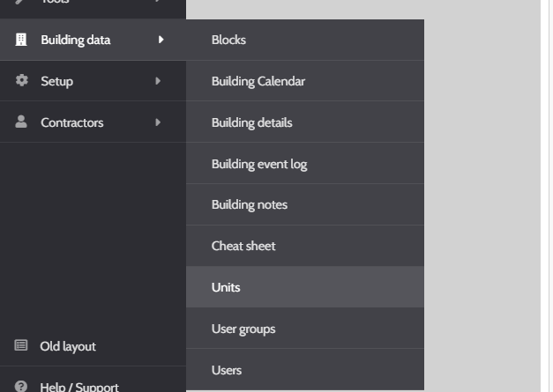553x392 pixels.
Task: Switch to Old layout text link
Action: coord(68,346)
